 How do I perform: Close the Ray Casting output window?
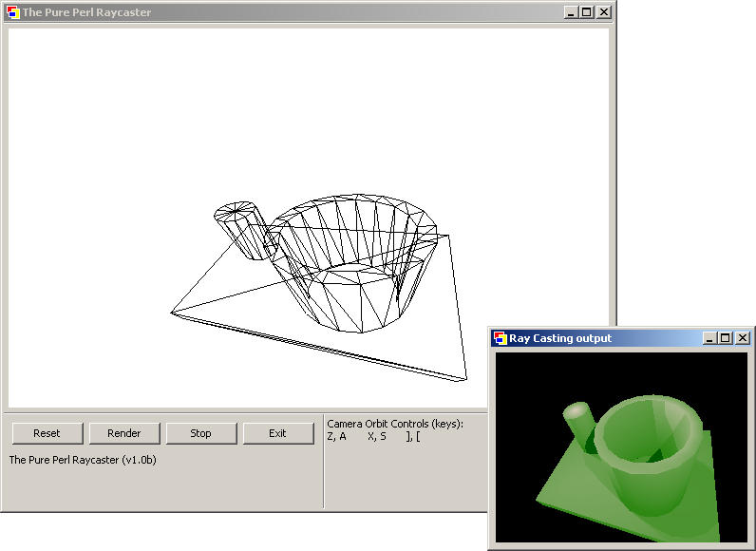point(743,338)
